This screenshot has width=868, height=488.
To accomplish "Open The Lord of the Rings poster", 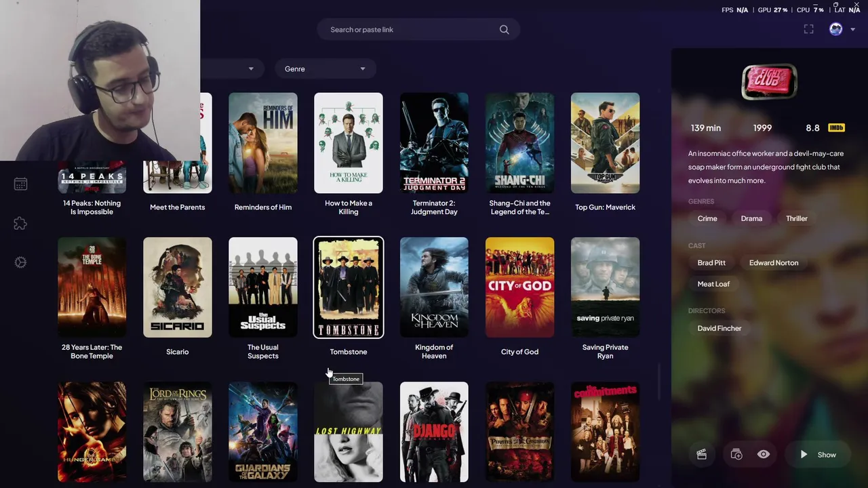I will tap(178, 432).
